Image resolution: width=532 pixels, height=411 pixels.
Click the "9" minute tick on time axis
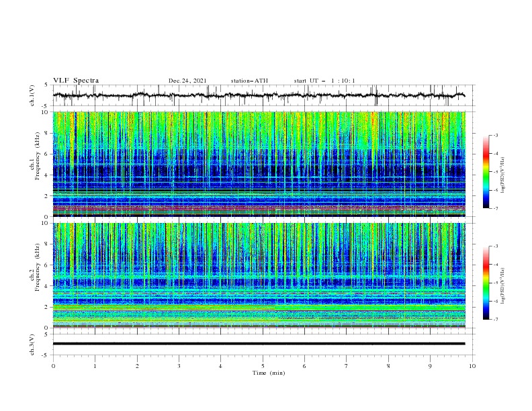tap(430, 366)
